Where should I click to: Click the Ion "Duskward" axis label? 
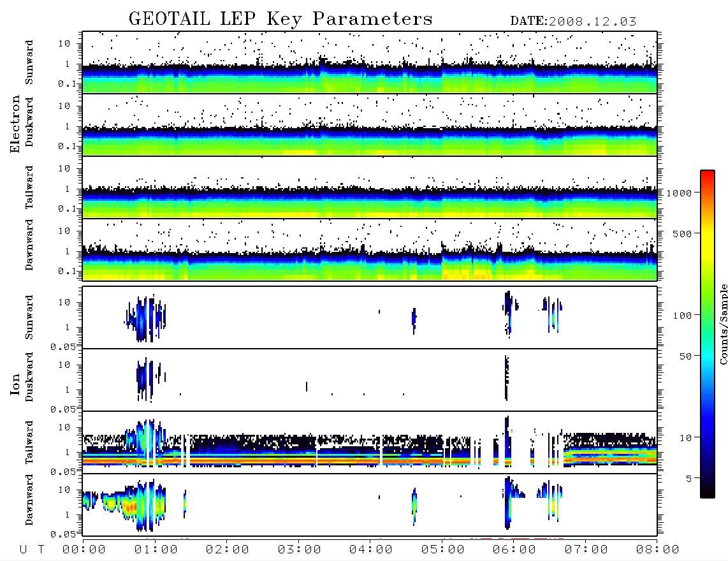29,377
